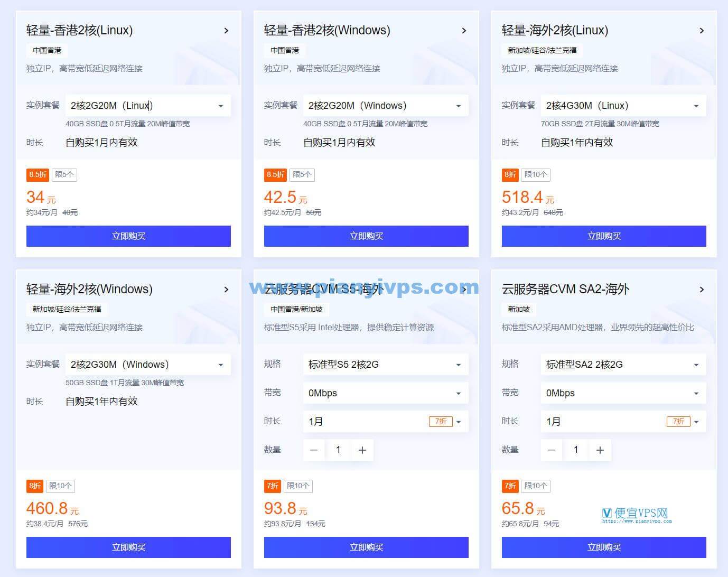The image size is (728, 577).
Task: Expand 2核2G30M（Windows）package dropdown
Action: [x=148, y=365]
